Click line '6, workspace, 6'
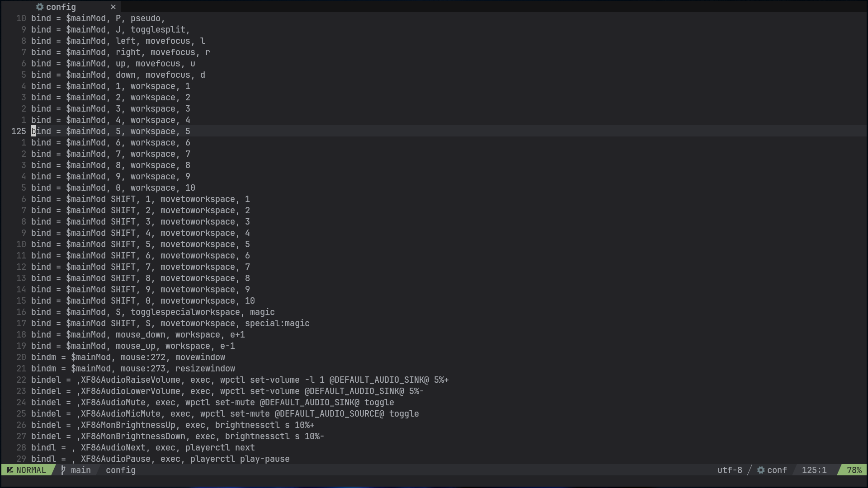The height and width of the screenshot is (488, 868). click(111, 142)
